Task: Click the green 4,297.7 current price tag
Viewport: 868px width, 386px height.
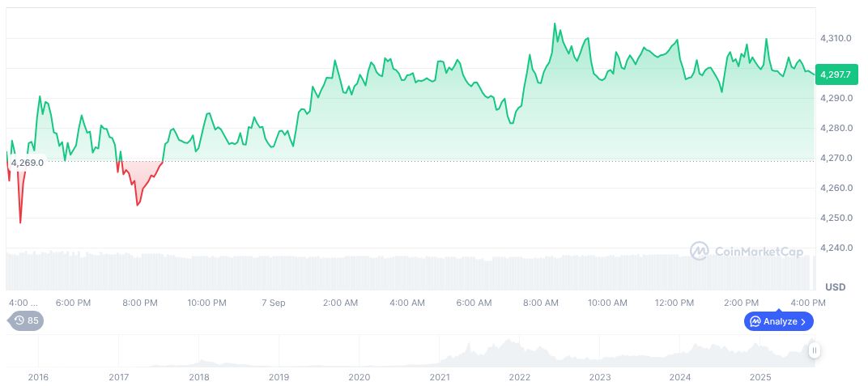Action: pos(836,74)
